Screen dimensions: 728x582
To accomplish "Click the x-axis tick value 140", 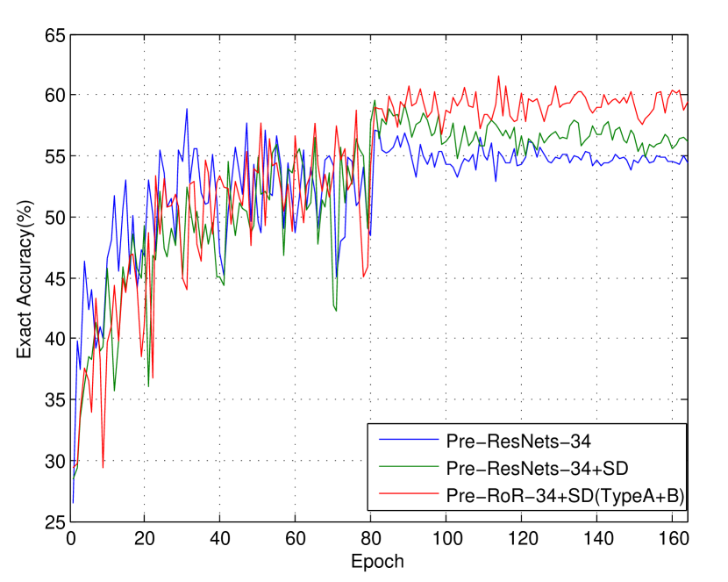I will click(x=597, y=539).
